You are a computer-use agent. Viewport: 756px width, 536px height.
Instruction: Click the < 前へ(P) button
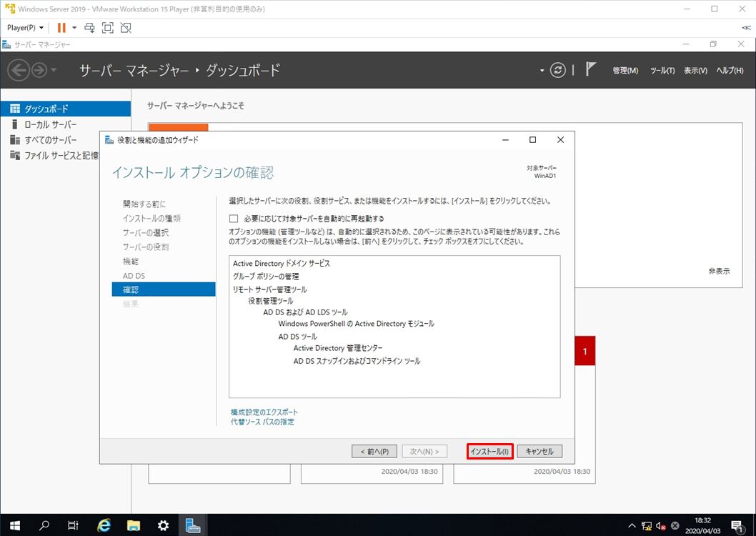click(374, 451)
